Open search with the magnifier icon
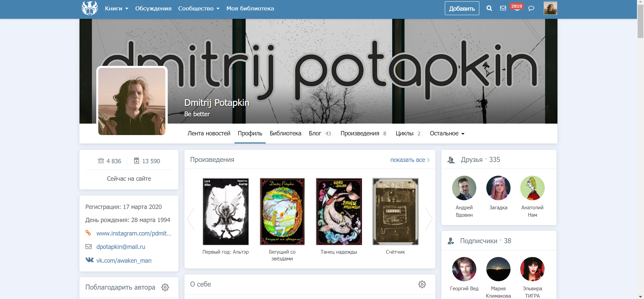Screen dimensions: 644x299 point(489,8)
